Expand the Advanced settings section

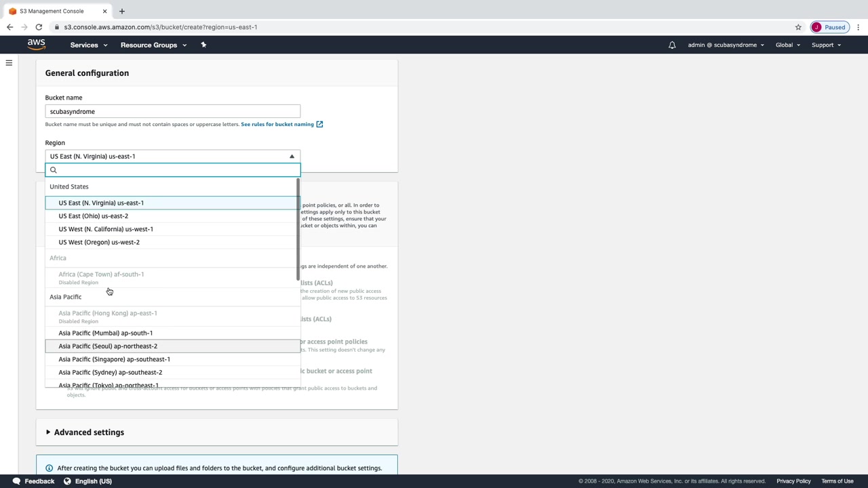[x=85, y=432]
